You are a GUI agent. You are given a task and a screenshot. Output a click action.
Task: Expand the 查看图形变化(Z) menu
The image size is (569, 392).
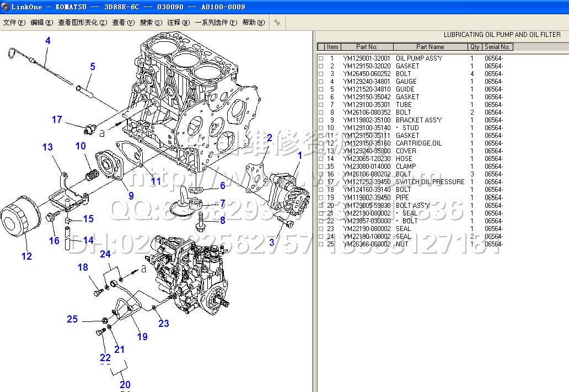point(82,23)
